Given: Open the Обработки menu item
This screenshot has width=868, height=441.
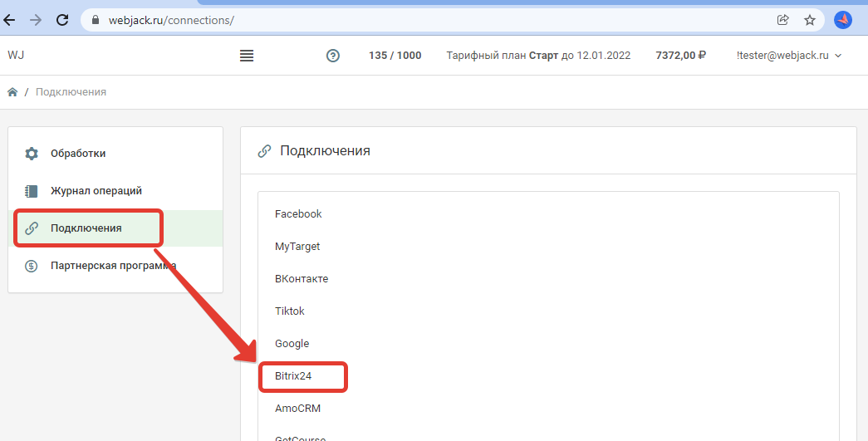Looking at the screenshot, I should coord(115,154).
